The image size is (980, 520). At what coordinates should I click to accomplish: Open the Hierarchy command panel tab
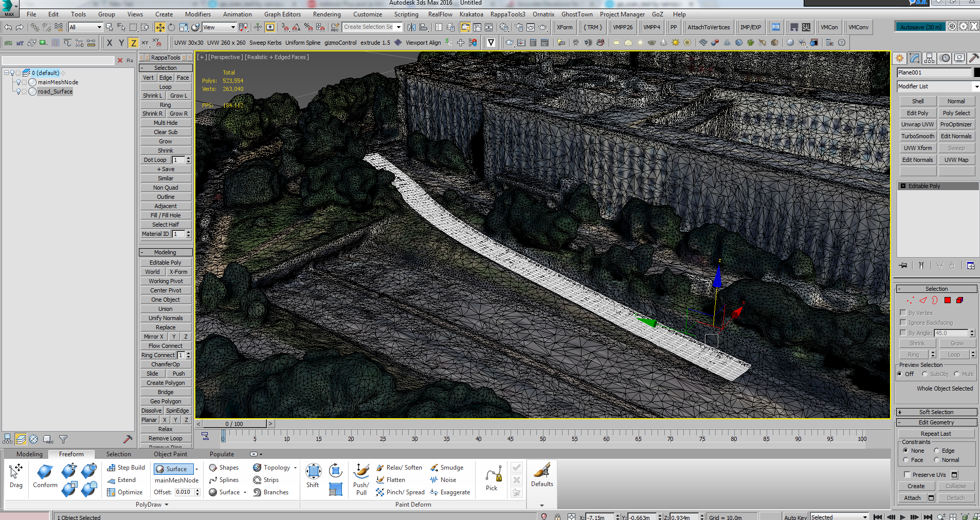pyautogui.click(x=929, y=58)
